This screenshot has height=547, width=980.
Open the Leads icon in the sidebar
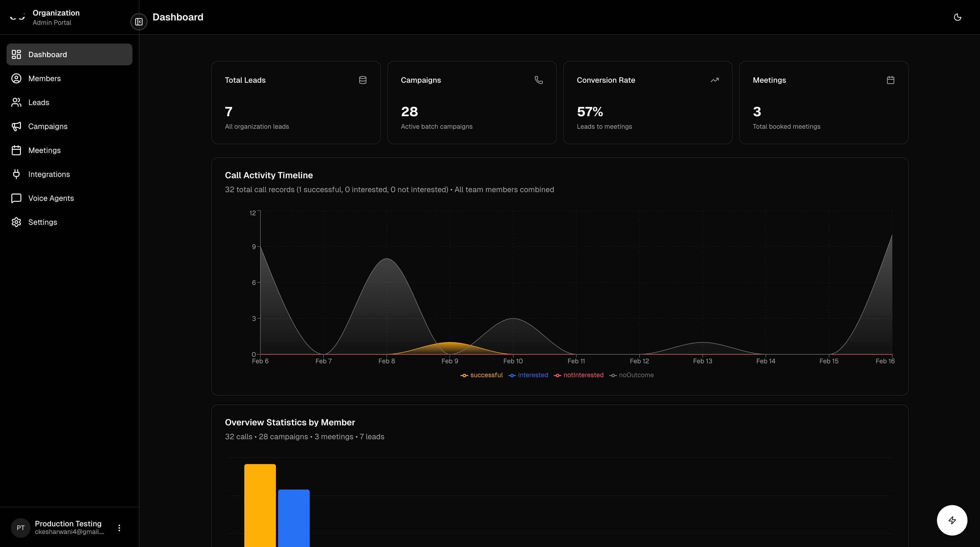click(x=16, y=102)
